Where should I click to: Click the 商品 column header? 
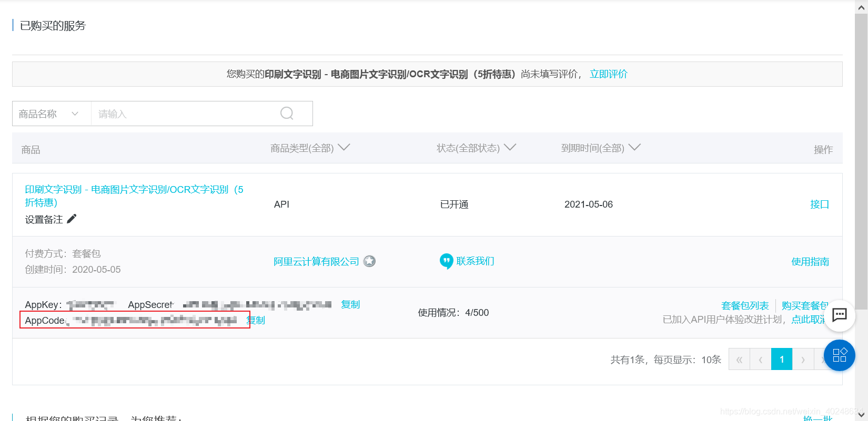coord(31,150)
